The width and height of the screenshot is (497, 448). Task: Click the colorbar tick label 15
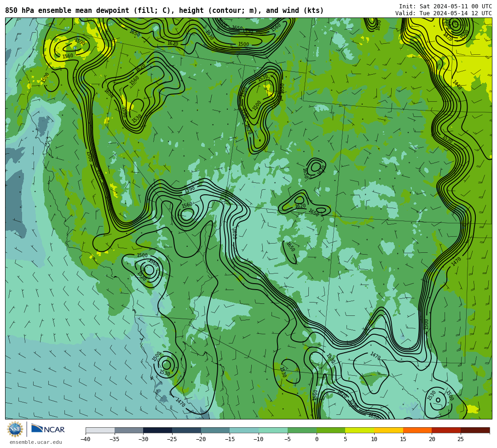[x=403, y=439]
